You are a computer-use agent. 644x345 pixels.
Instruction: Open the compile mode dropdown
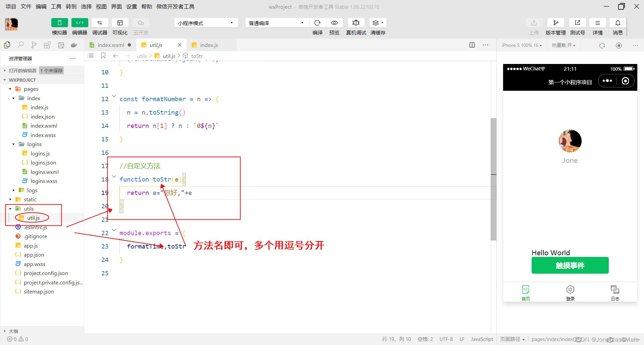click(277, 23)
